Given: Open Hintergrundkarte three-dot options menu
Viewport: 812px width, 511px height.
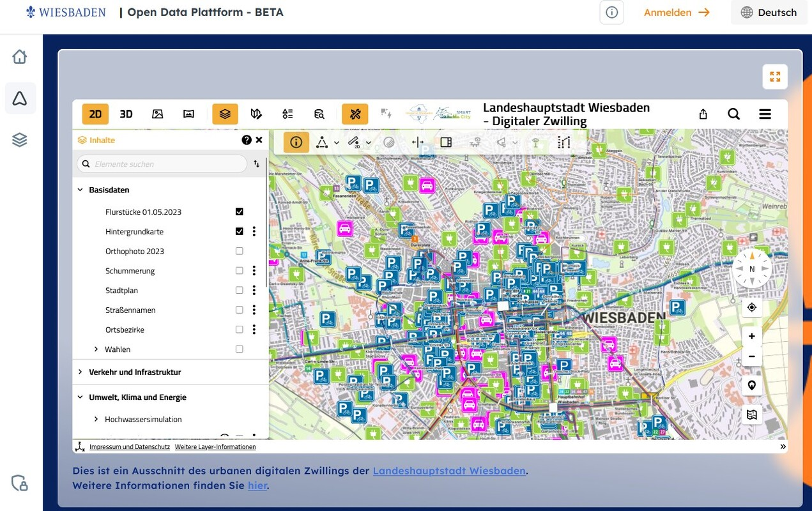Looking at the screenshot, I should coord(254,231).
